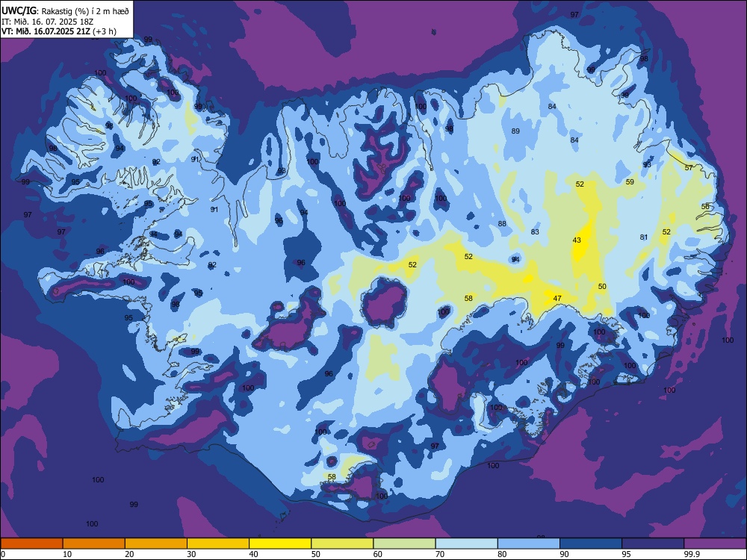Viewport: 747px width, 560px height.
Task: Pick the pale green 60–70 legend swatch
Action: pyautogui.click(x=404, y=544)
